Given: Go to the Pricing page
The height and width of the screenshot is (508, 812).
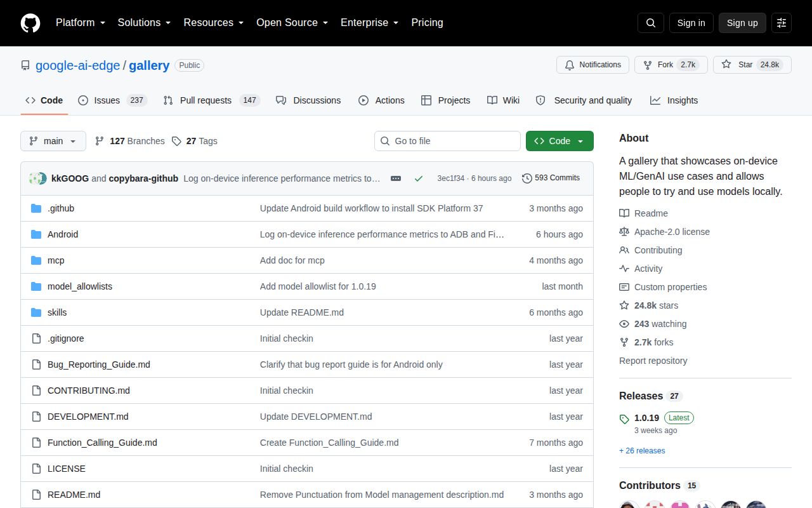Looking at the screenshot, I should coord(427,22).
